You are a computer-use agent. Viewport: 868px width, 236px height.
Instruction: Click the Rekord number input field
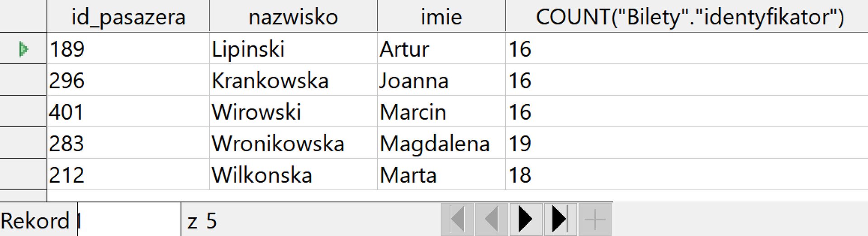(129, 221)
